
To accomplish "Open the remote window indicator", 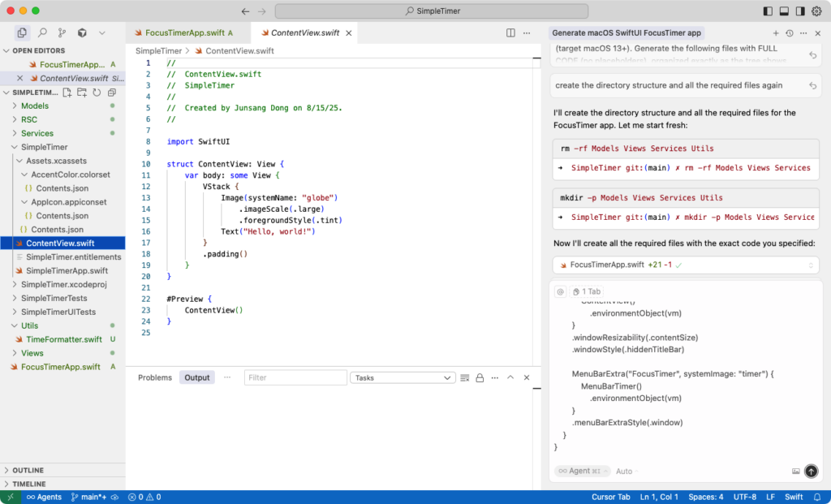I will tap(11, 498).
